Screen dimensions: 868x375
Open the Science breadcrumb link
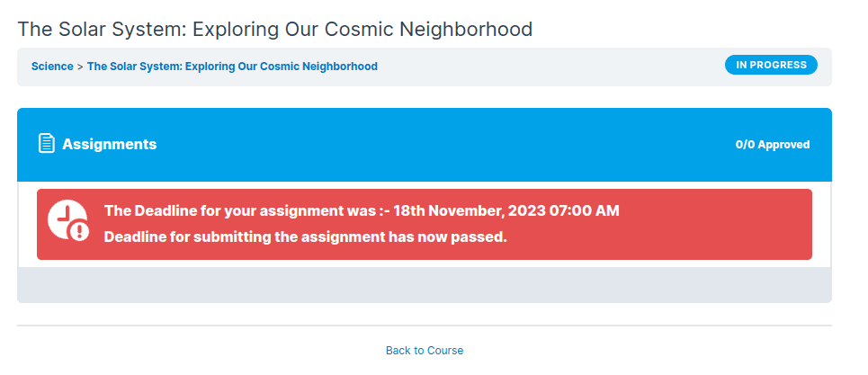(x=52, y=67)
